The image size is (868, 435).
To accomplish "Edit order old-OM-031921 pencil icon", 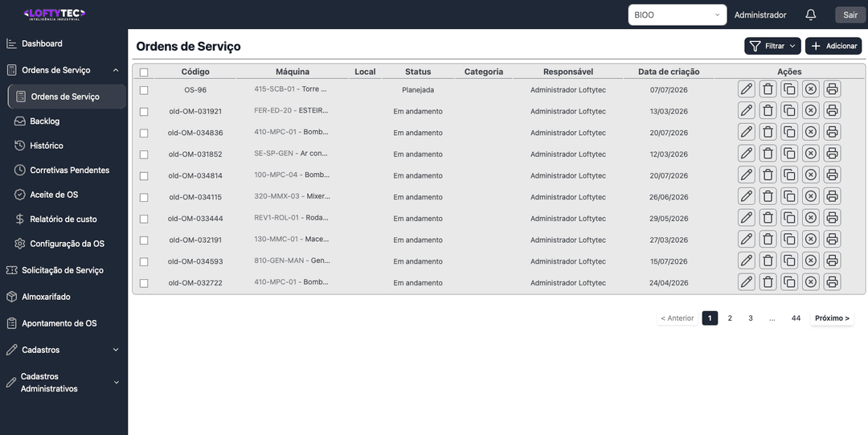I will pyautogui.click(x=746, y=110).
